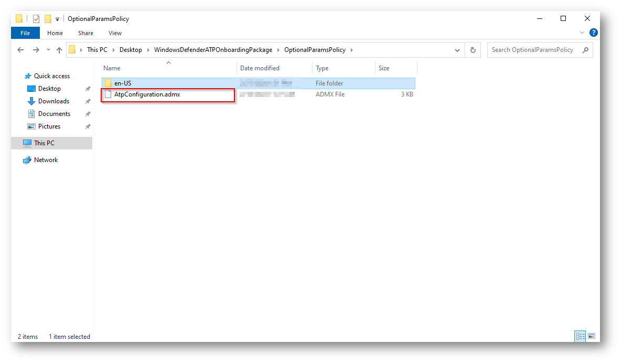
Task: Refresh the current folder view
Action: 473,50
